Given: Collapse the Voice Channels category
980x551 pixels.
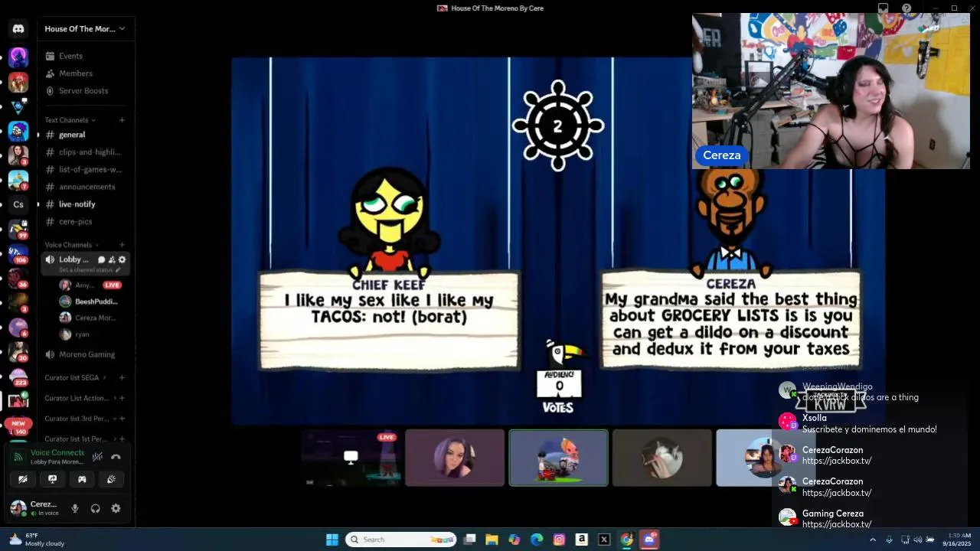Looking at the screenshot, I should coord(71,245).
